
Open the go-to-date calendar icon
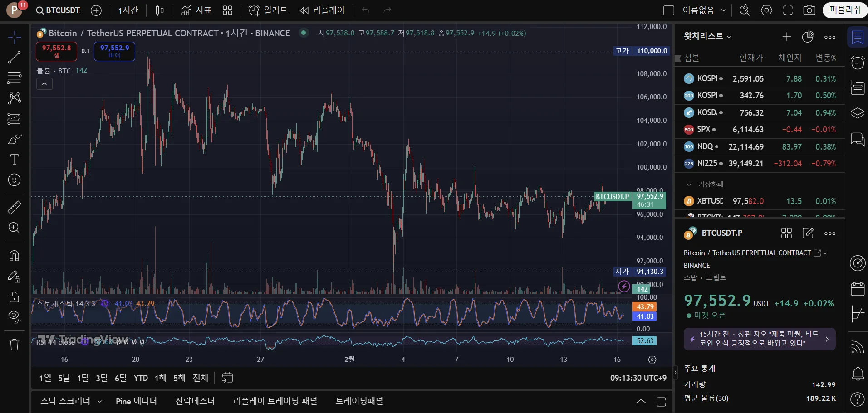(x=227, y=378)
